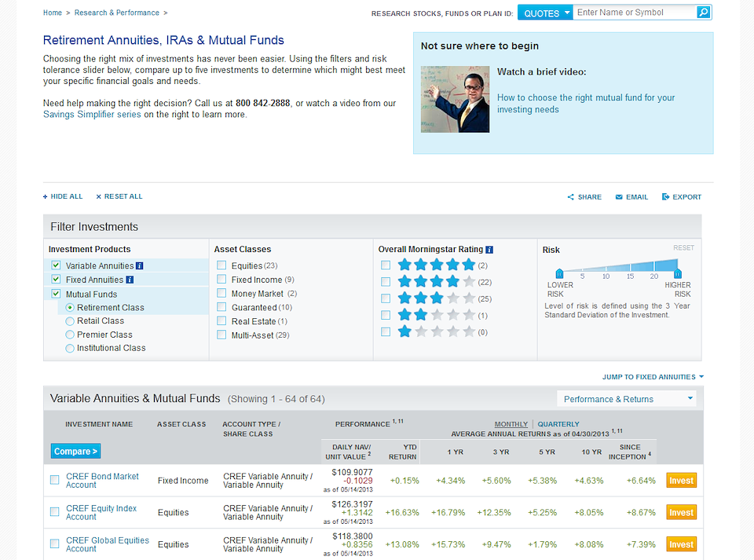Check the Real Estate asset class
The height and width of the screenshot is (560, 754).
(221, 321)
